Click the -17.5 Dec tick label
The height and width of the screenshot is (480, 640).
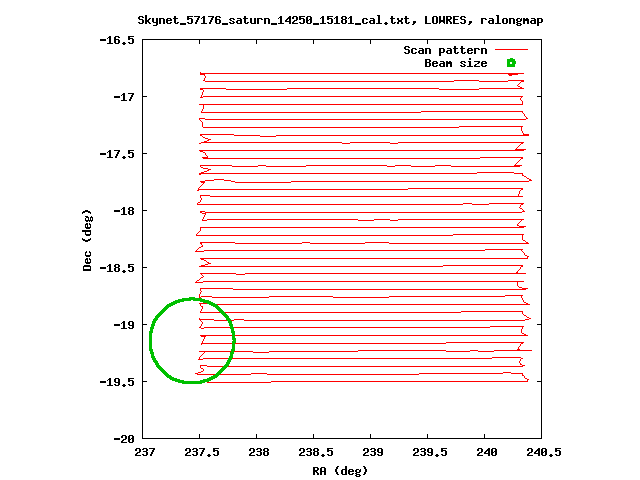pyautogui.click(x=117, y=154)
